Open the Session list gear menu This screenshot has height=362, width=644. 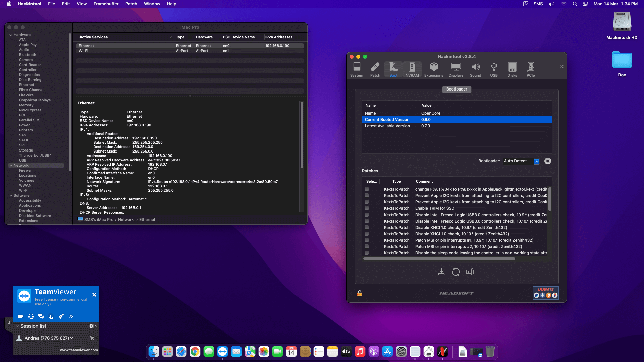[93, 326]
